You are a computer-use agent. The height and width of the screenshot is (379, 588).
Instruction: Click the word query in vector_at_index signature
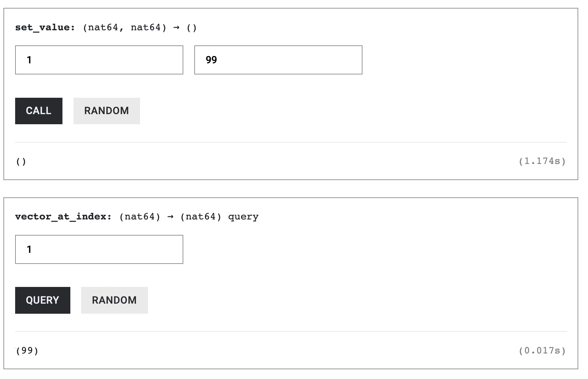[243, 217]
